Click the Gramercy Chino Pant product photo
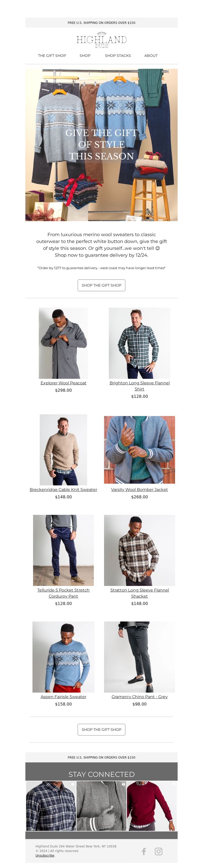203x868 pixels. tap(139, 657)
